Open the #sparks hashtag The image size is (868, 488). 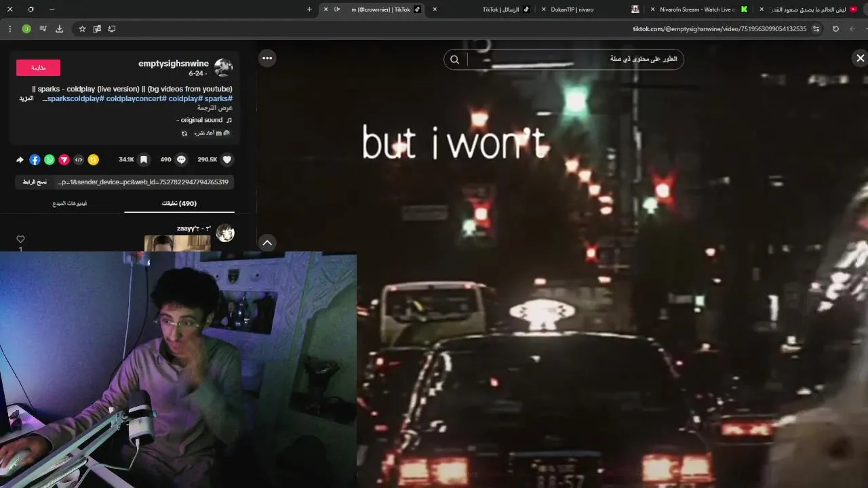tap(219, 98)
